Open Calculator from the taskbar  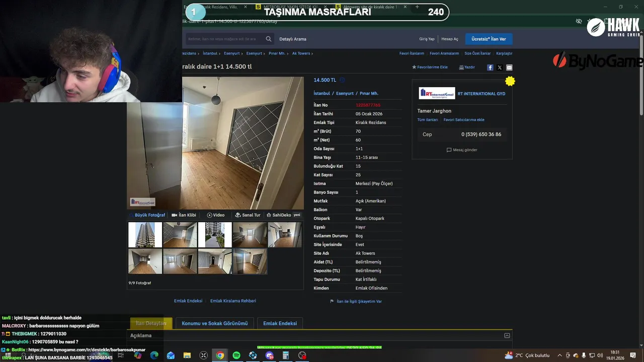(286, 355)
